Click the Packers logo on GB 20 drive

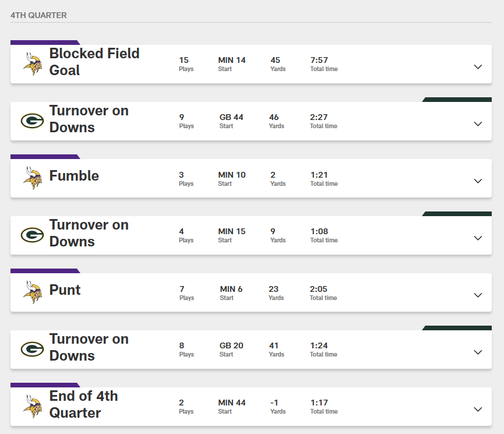point(32,350)
